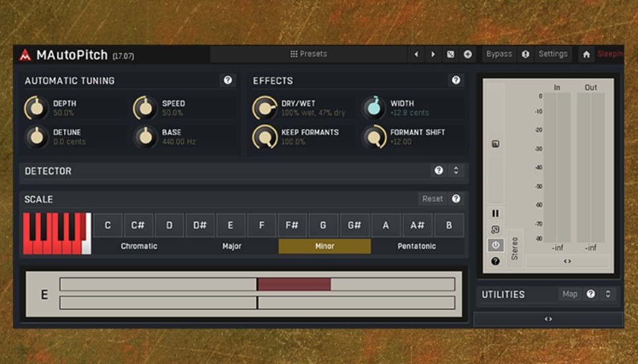Click the Formant Shift knob
The width and height of the screenshot is (638, 364).
pos(374,137)
